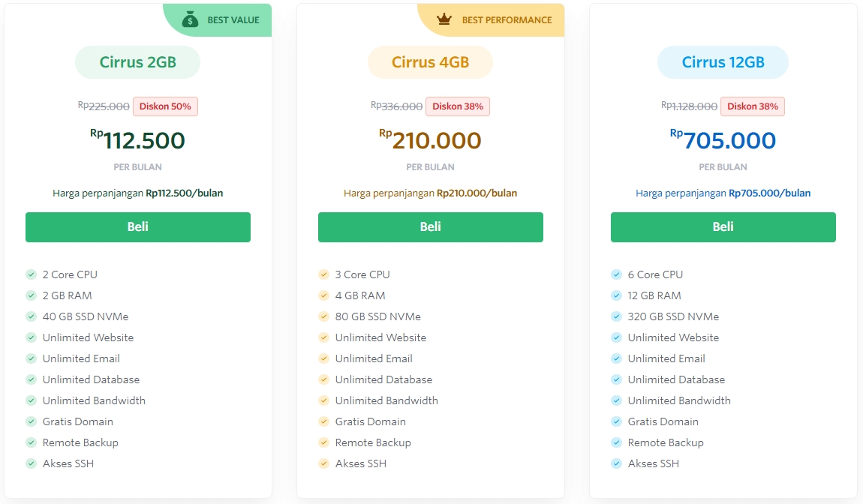Viewport: 863px width, 504px height.
Task: Click checkmark icon beside 80 GB SSD NVMe
Action: [323, 316]
